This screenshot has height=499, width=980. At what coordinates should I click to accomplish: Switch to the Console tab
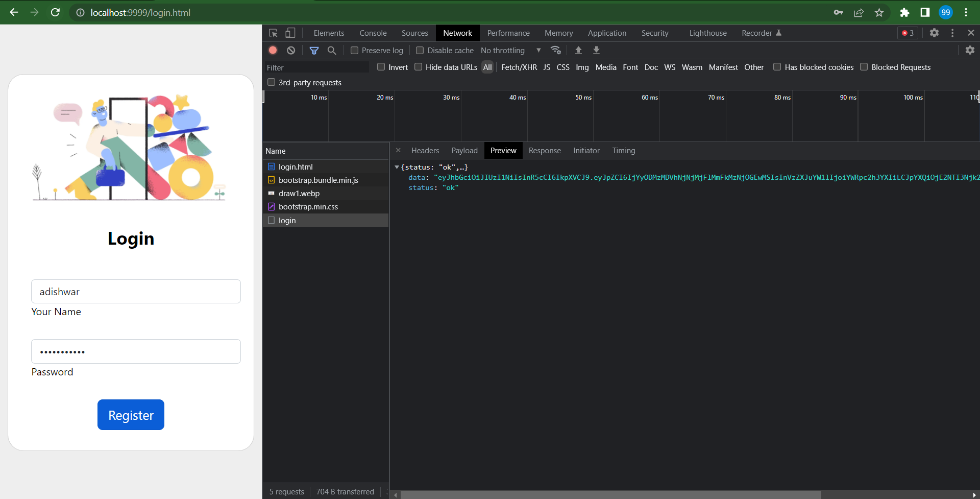point(373,33)
